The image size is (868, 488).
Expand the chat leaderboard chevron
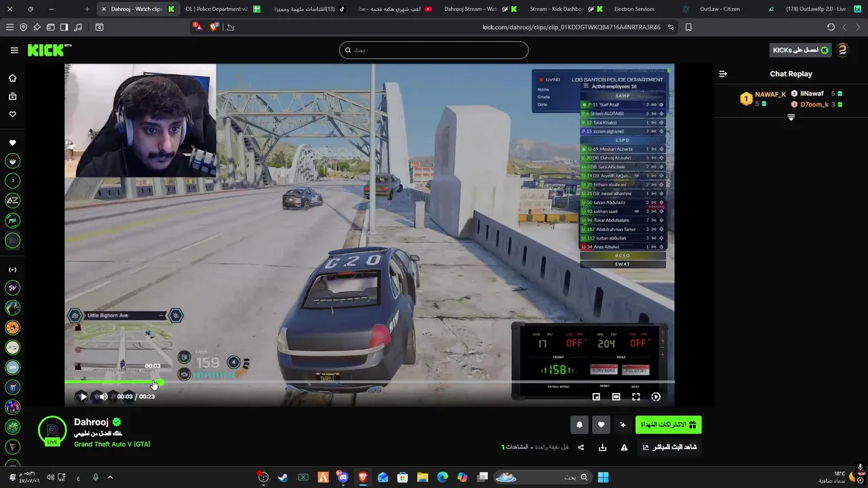click(x=791, y=118)
